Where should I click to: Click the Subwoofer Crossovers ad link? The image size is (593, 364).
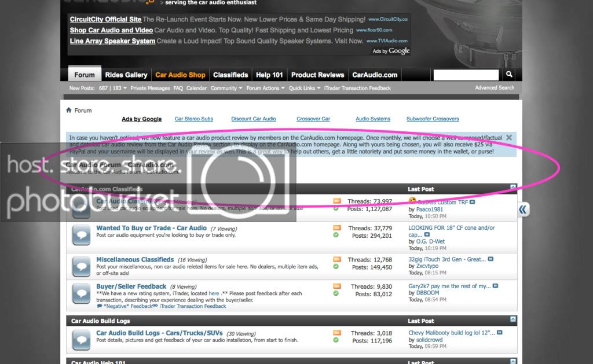tap(433, 119)
